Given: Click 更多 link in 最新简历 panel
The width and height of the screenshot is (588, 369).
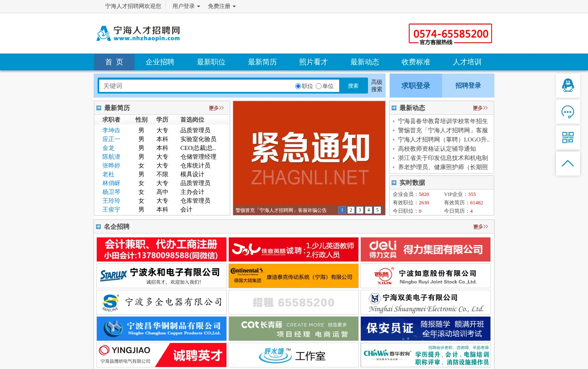Looking at the screenshot, I should (x=216, y=108).
